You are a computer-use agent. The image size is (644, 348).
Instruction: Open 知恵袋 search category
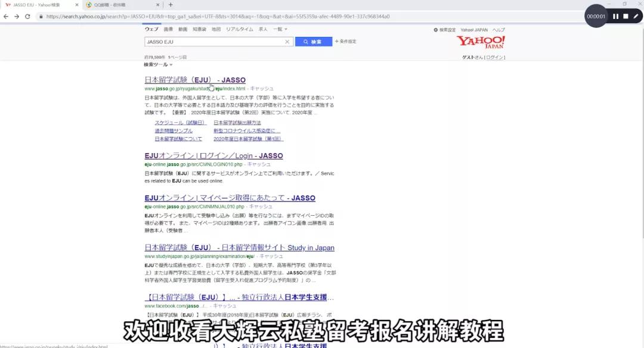pyautogui.click(x=200, y=29)
